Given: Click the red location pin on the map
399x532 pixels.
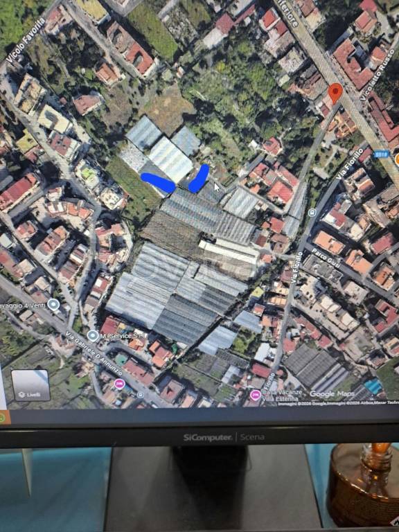Looking at the screenshot, I should [x=335, y=93].
